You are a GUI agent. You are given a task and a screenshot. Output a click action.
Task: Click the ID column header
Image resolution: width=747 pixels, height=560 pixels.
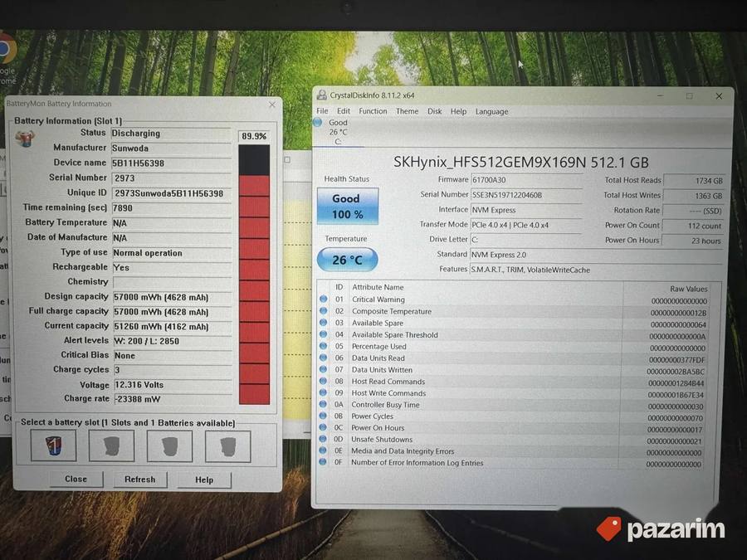tap(339, 287)
